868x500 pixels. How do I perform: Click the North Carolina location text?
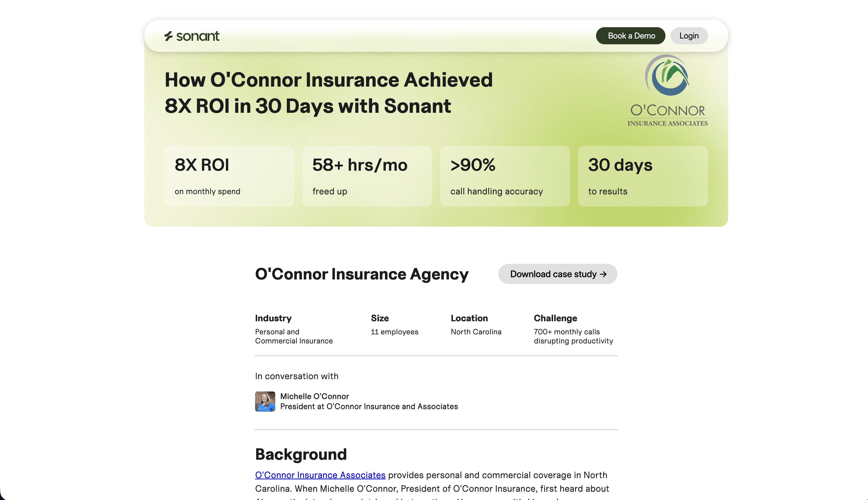point(476,332)
